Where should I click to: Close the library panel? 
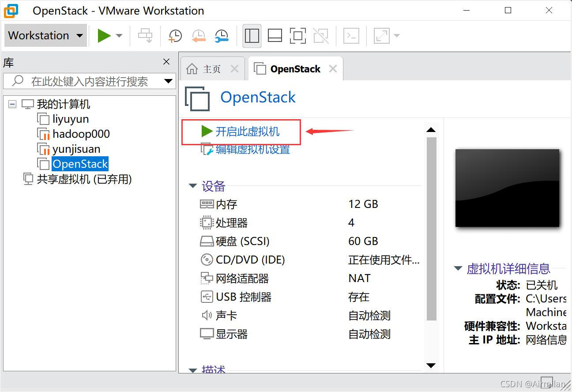coord(166,62)
